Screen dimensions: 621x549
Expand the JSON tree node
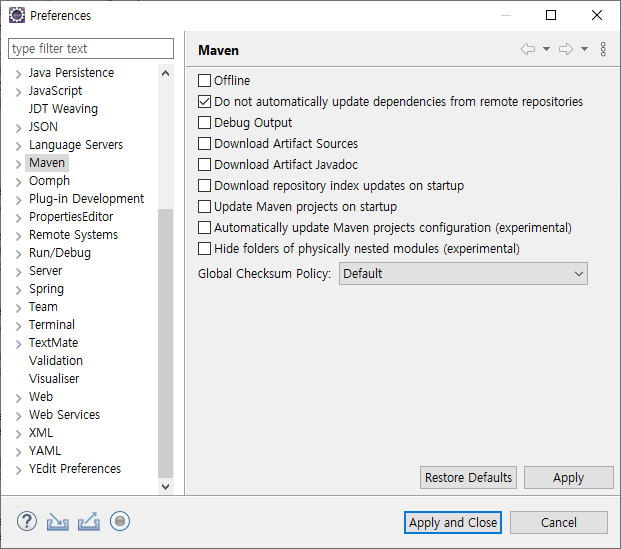[18, 128]
